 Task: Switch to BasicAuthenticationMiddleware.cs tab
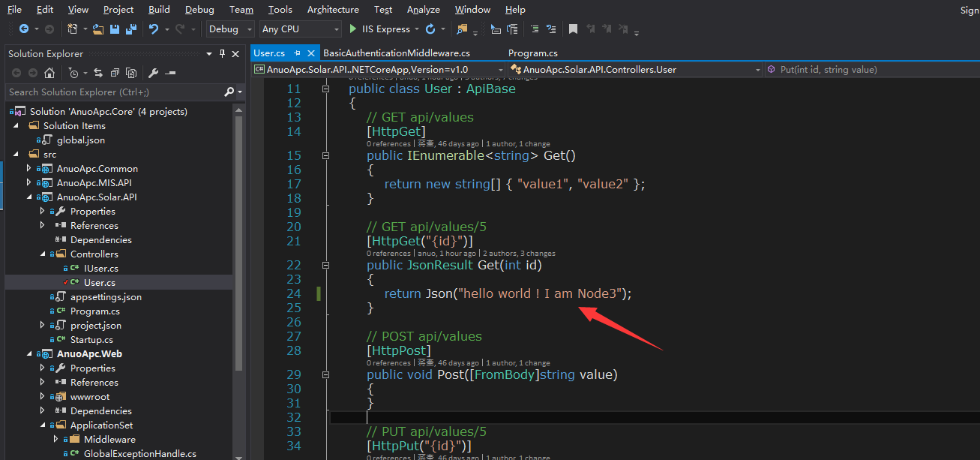(397, 53)
